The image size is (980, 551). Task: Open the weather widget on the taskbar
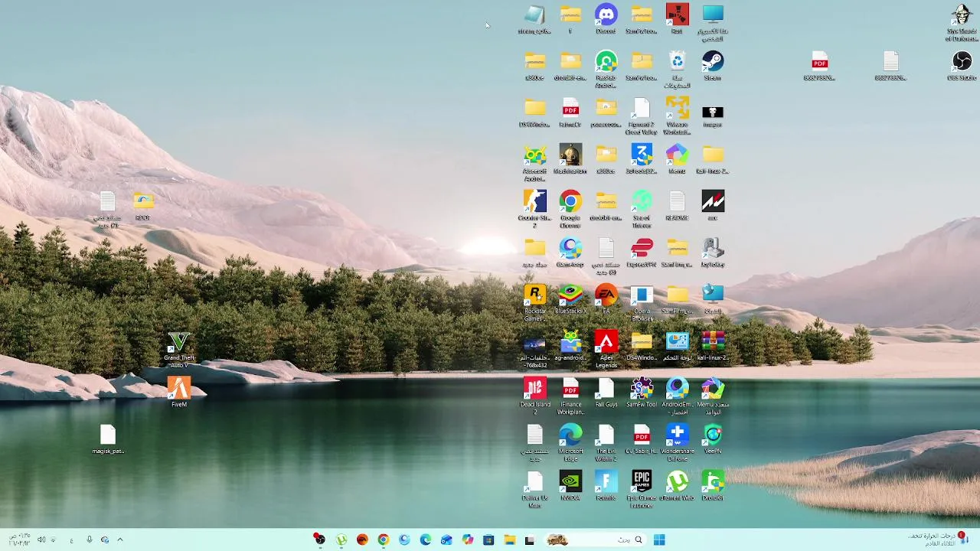click(938, 540)
